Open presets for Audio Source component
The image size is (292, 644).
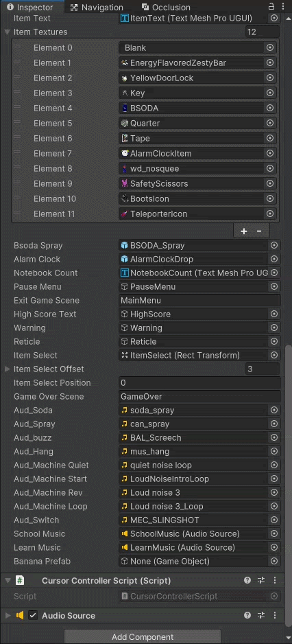[261, 615]
